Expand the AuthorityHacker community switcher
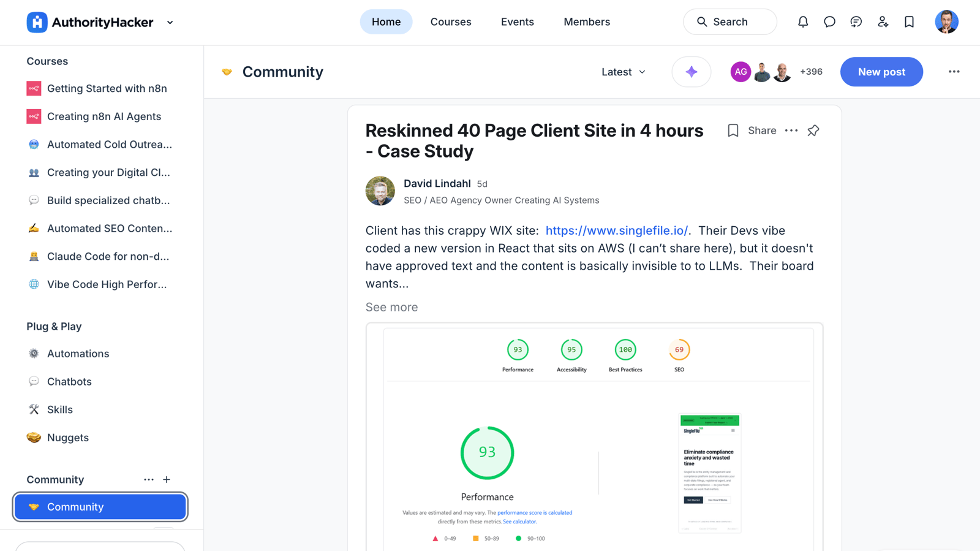The image size is (980, 551). pos(170,23)
